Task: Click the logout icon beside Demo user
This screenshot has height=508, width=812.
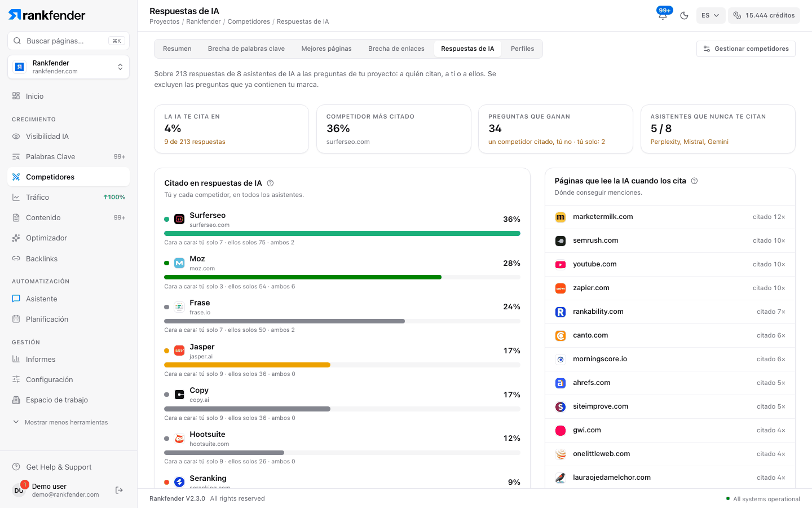Action: 119,490
